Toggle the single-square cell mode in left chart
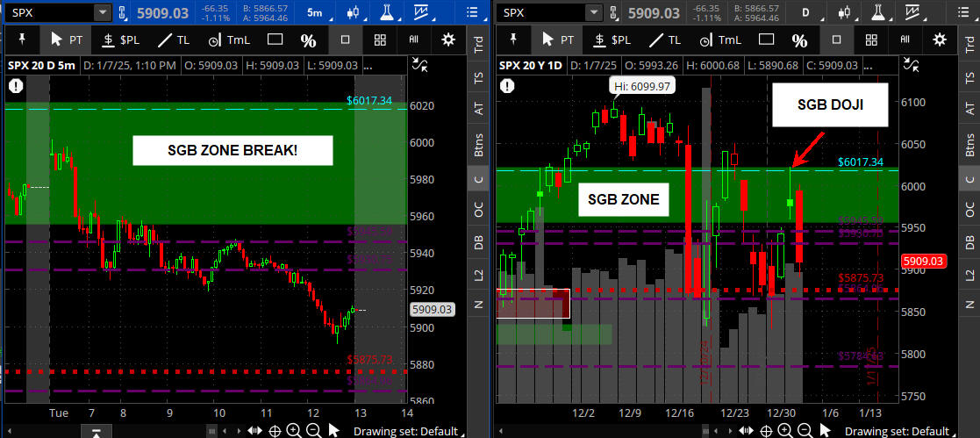Screen dimensions: 980x438 click(x=345, y=40)
